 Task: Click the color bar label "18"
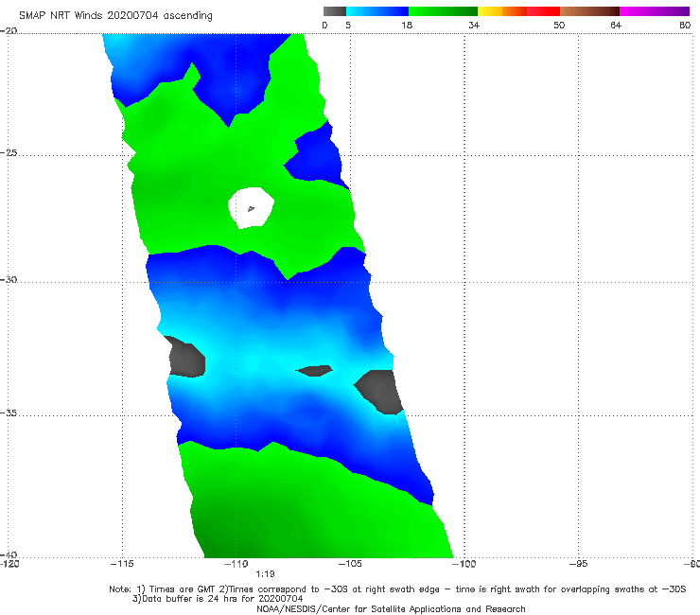(x=407, y=26)
